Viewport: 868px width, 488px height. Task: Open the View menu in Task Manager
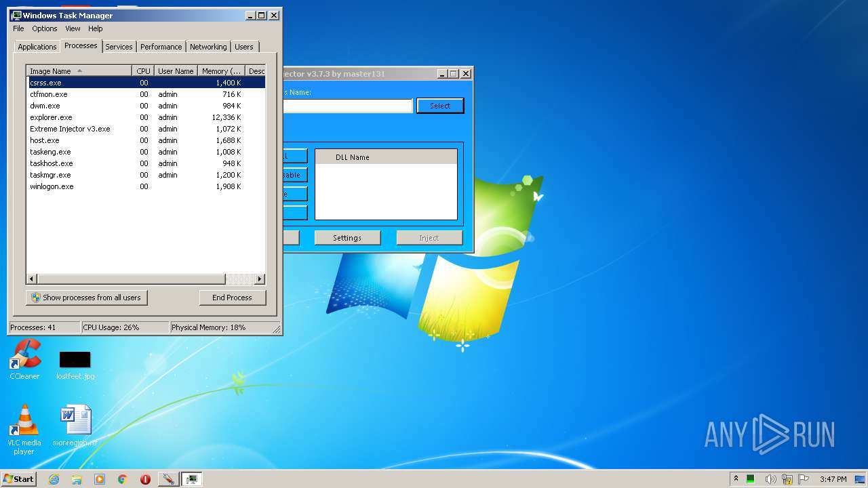[73, 28]
